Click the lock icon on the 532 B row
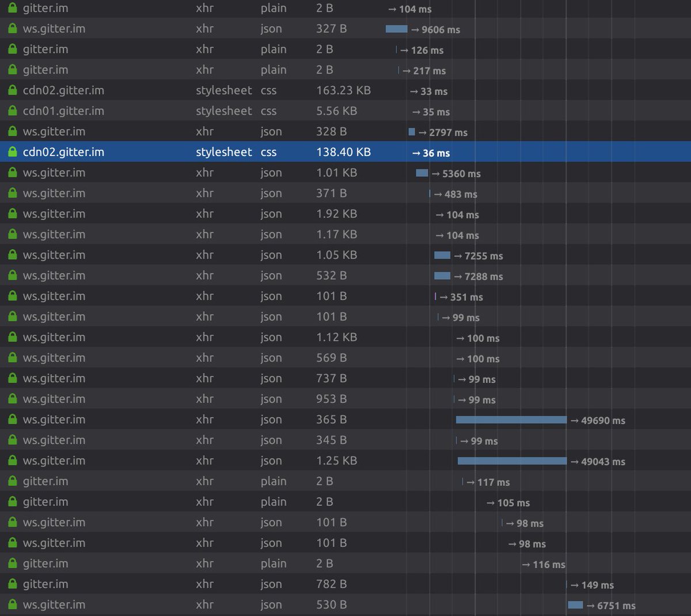The width and height of the screenshot is (691, 616). [12, 275]
